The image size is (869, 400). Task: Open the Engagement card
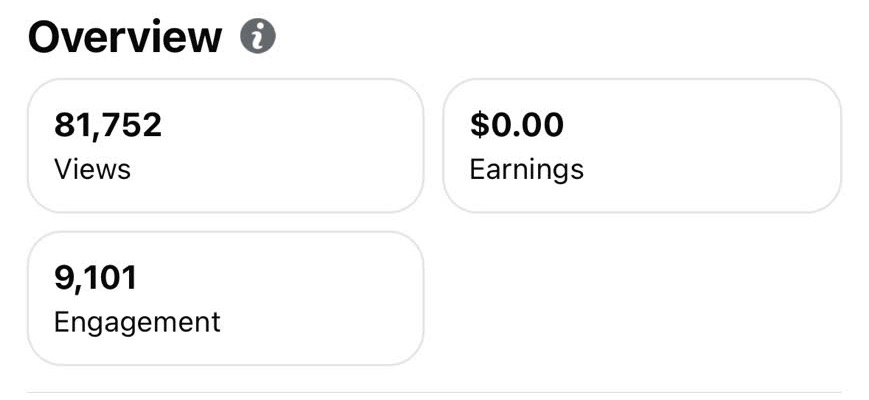click(226, 299)
